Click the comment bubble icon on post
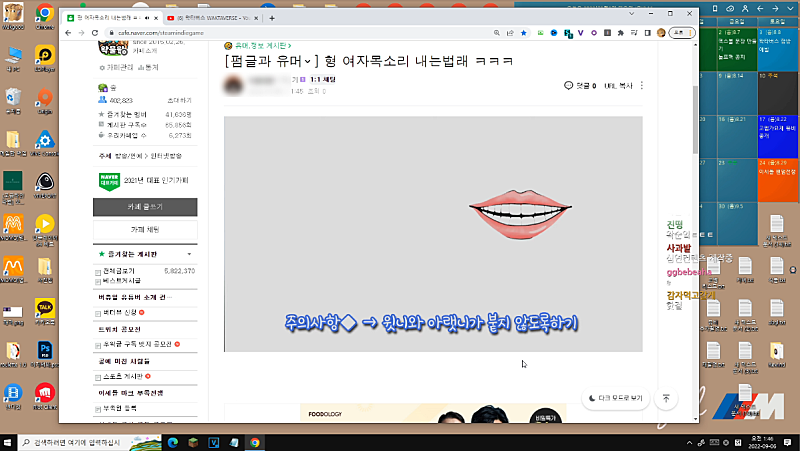The height and width of the screenshot is (451, 800). [569, 86]
